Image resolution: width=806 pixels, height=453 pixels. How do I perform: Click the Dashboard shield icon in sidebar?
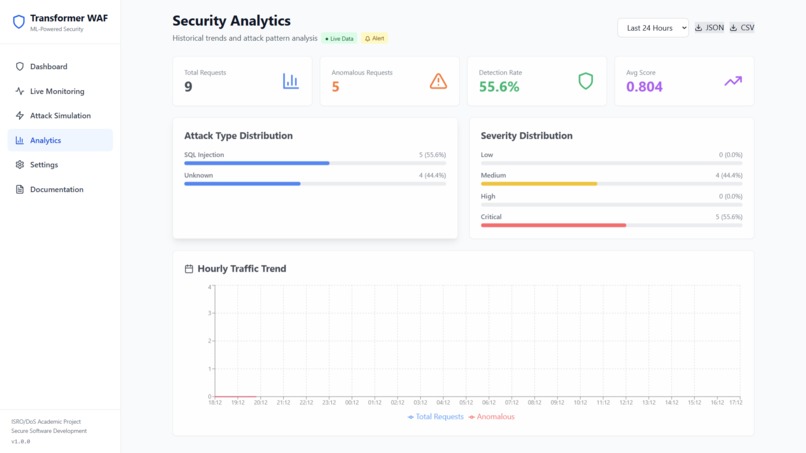tap(20, 66)
